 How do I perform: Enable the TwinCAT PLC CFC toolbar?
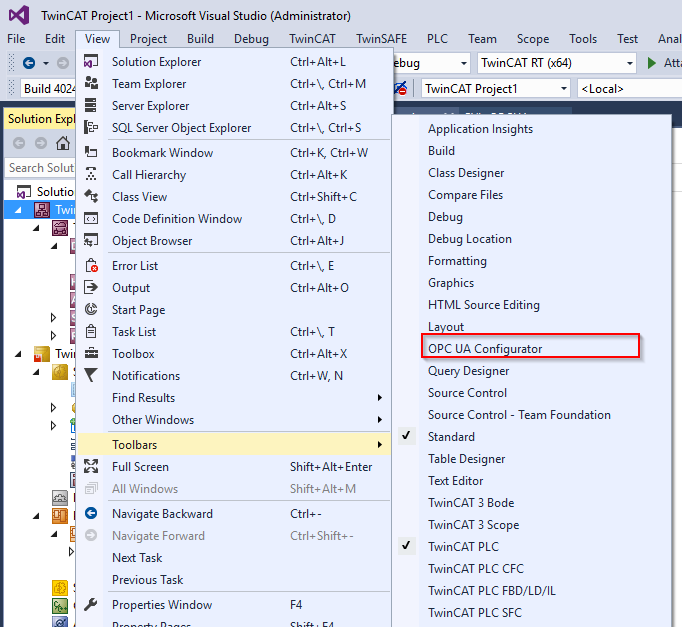[x=476, y=569]
